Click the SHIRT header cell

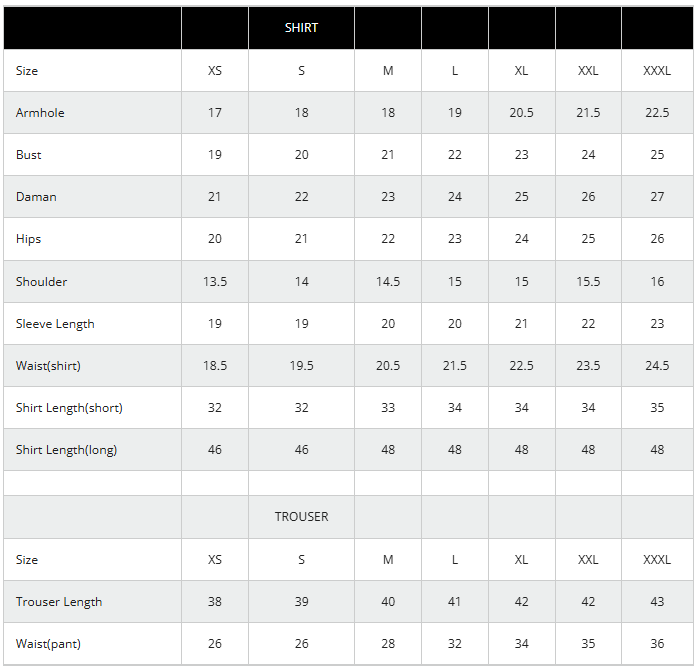(301, 28)
